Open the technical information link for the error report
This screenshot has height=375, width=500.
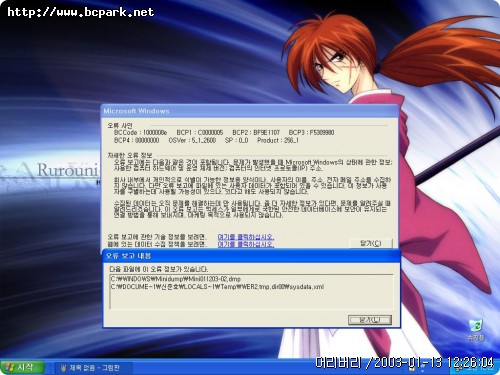(x=246, y=237)
